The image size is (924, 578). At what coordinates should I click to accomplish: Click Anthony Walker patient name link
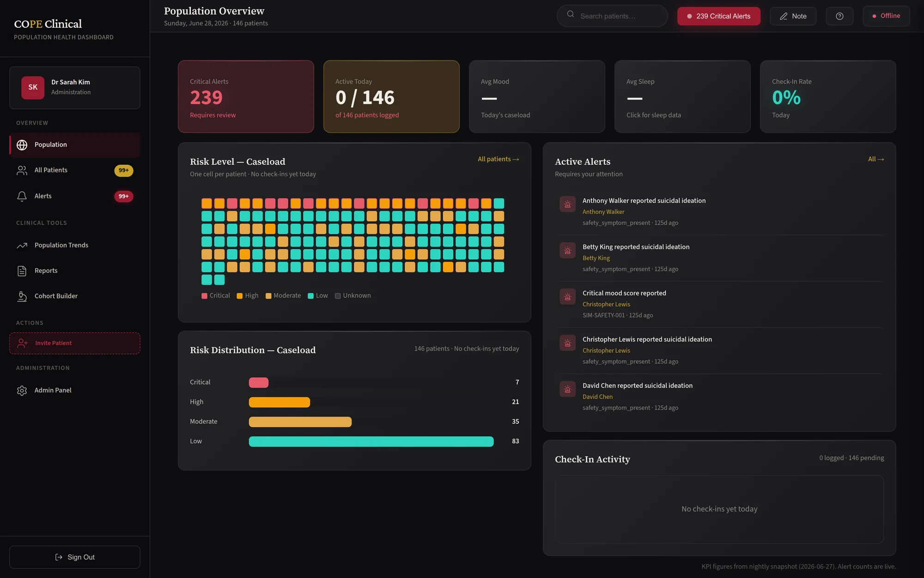click(x=603, y=212)
